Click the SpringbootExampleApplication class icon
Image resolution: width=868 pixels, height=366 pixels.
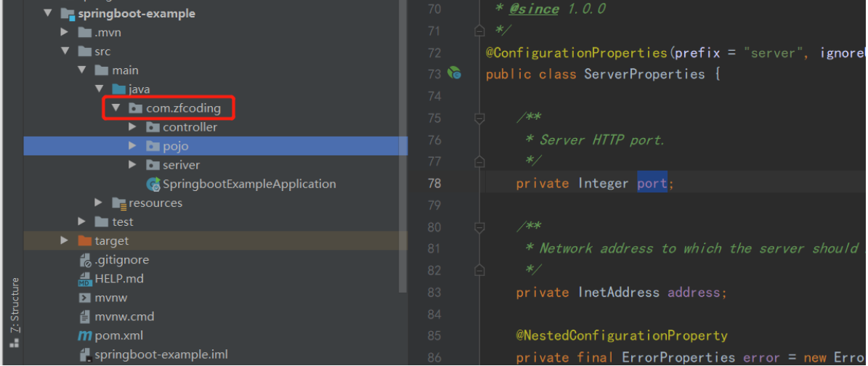[x=153, y=184]
